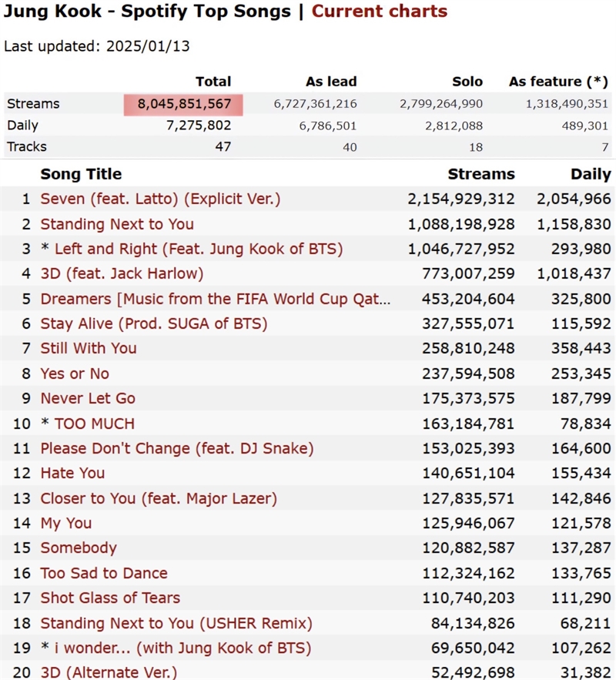Image resolution: width=616 pixels, height=680 pixels.
Task: Select 3D (feat. Jack Harlow) song
Action: (122, 273)
